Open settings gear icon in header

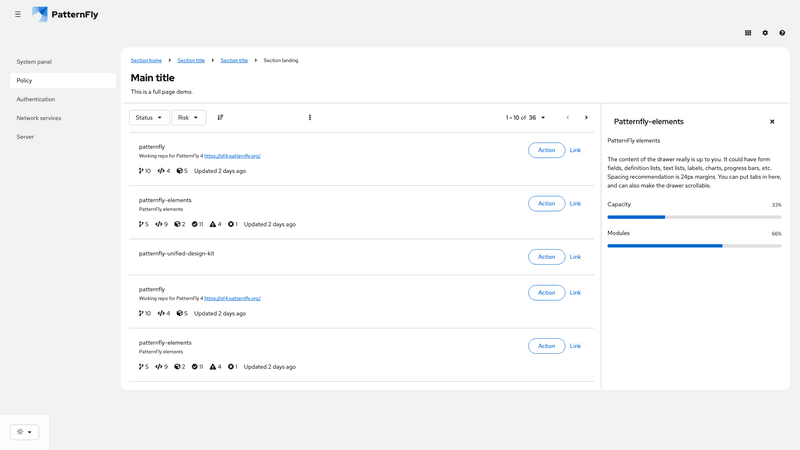point(765,33)
